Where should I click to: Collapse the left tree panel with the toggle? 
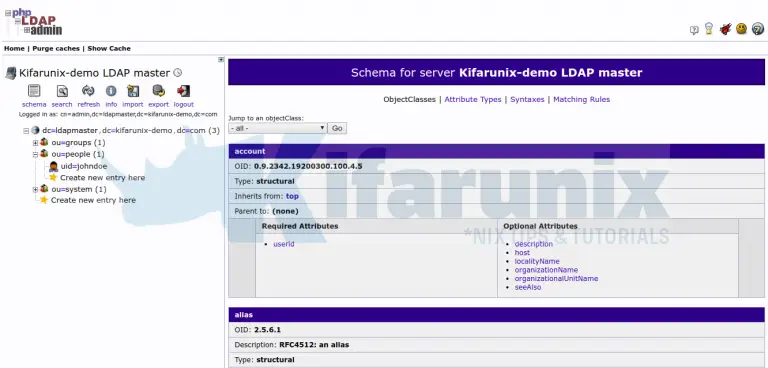click(221, 60)
